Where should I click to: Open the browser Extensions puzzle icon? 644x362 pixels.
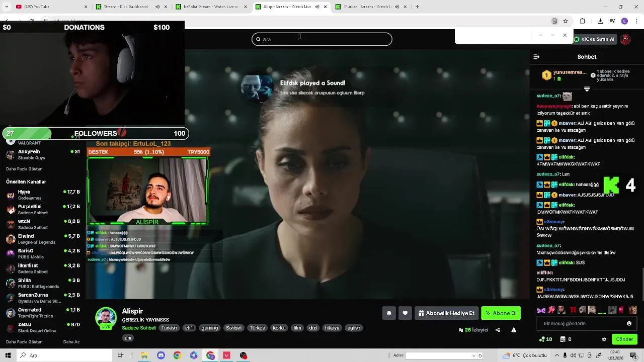[583, 21]
